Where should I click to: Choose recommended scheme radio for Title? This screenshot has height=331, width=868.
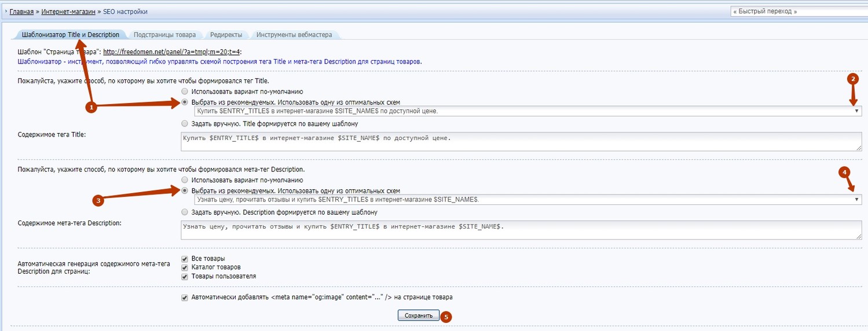tap(185, 102)
